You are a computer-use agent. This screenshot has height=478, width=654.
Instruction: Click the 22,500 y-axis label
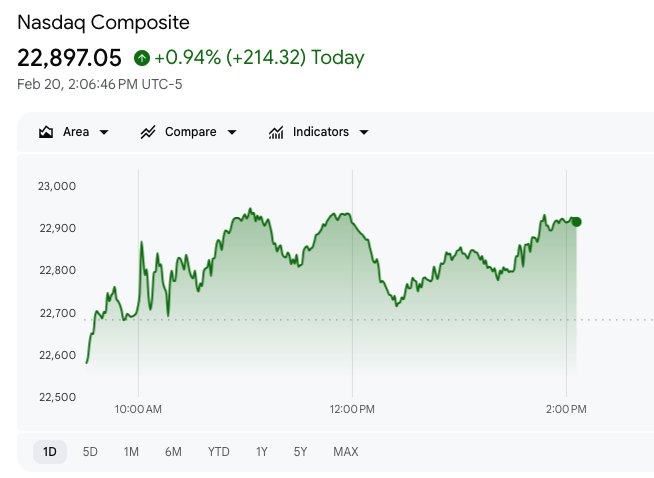point(58,397)
